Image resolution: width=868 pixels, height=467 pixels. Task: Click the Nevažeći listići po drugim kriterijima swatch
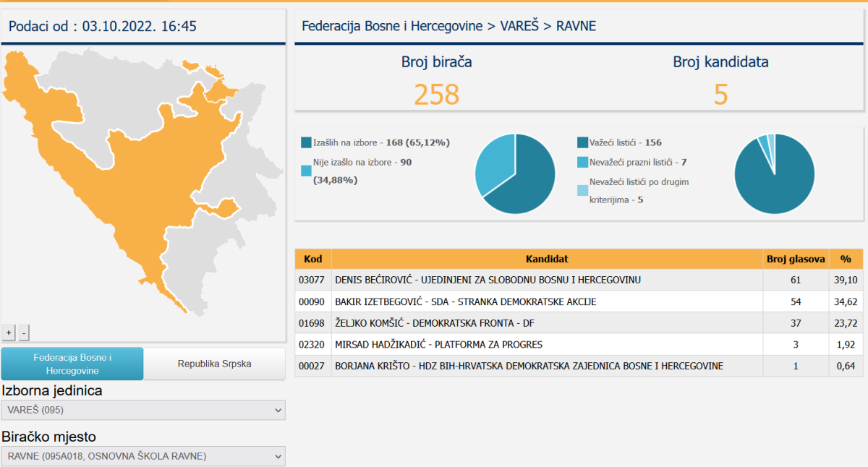(582, 191)
